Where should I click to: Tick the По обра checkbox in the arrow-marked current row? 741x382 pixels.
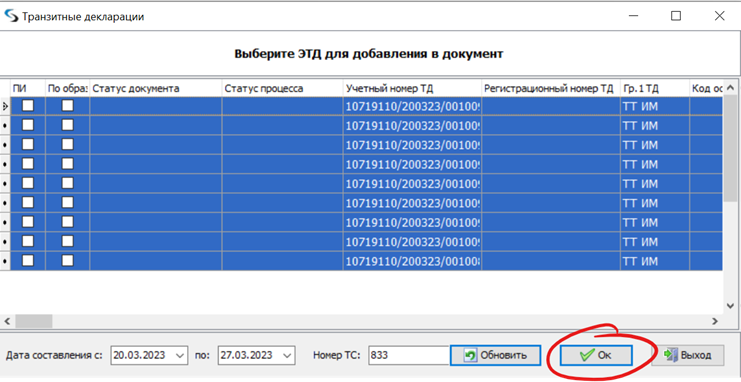click(68, 106)
